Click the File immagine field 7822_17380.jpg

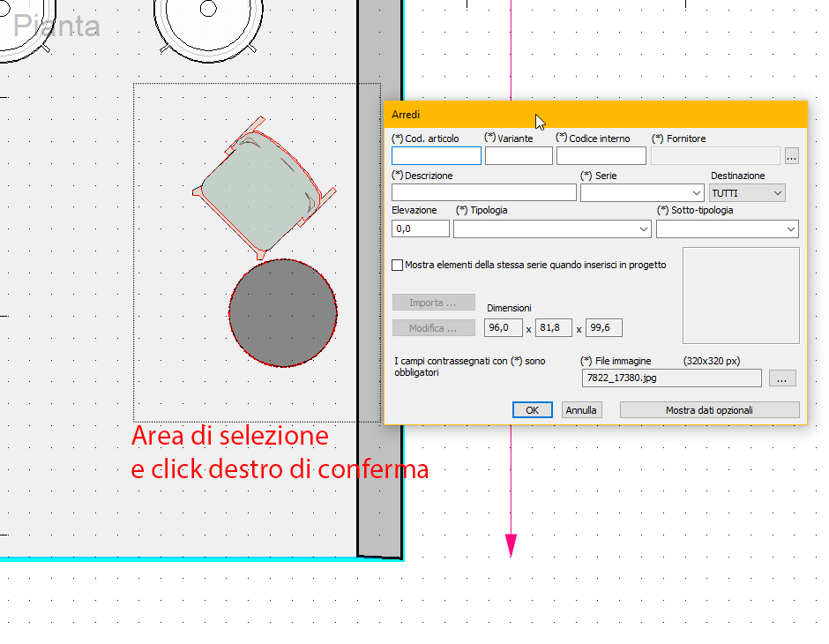tap(671, 378)
